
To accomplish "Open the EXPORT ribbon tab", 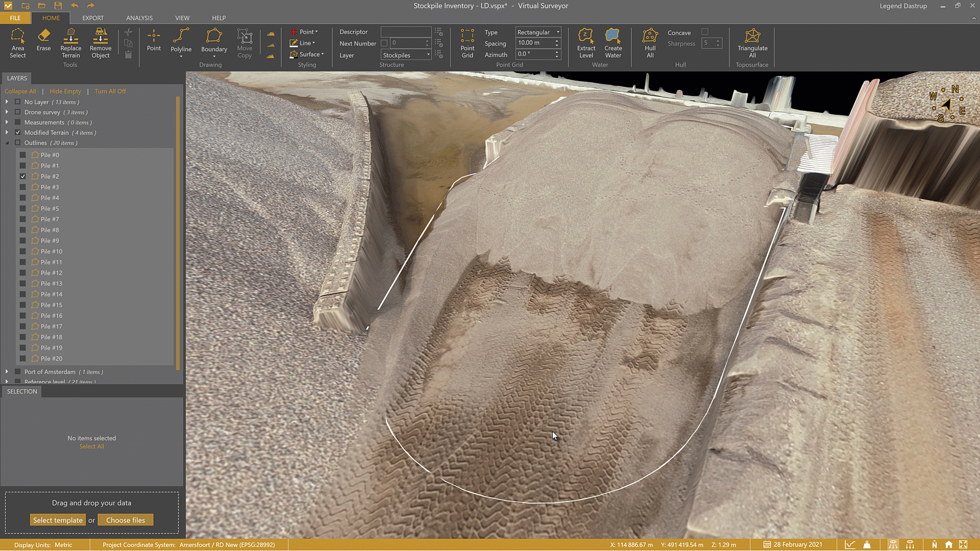I will (x=93, y=18).
